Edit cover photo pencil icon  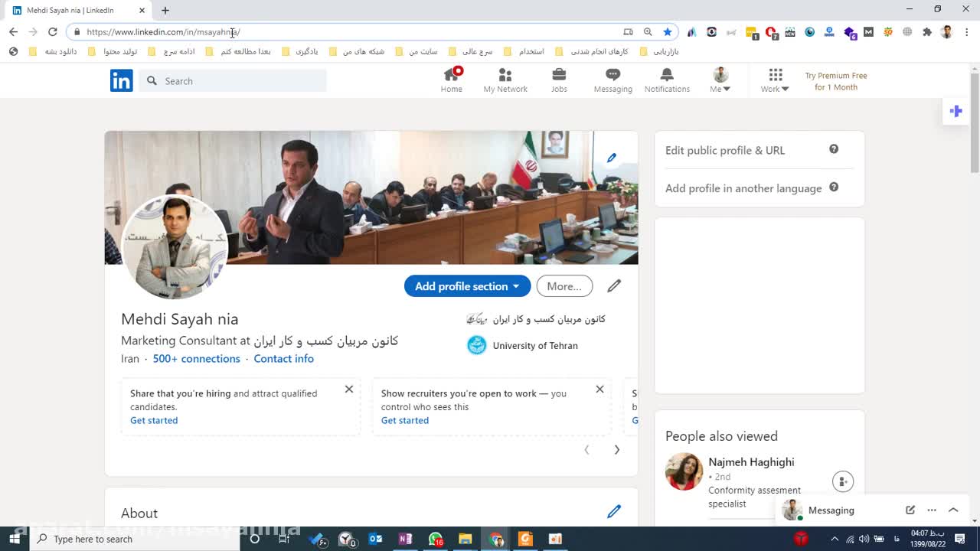611,158
